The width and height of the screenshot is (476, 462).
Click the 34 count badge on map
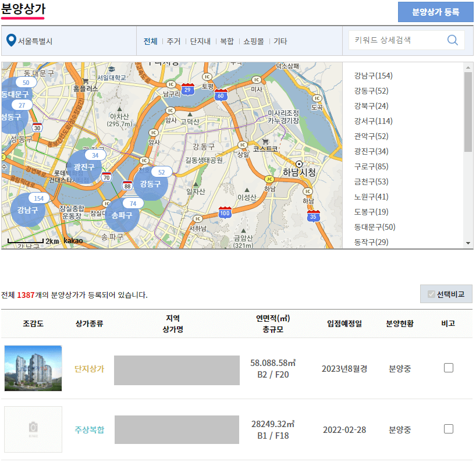95,155
